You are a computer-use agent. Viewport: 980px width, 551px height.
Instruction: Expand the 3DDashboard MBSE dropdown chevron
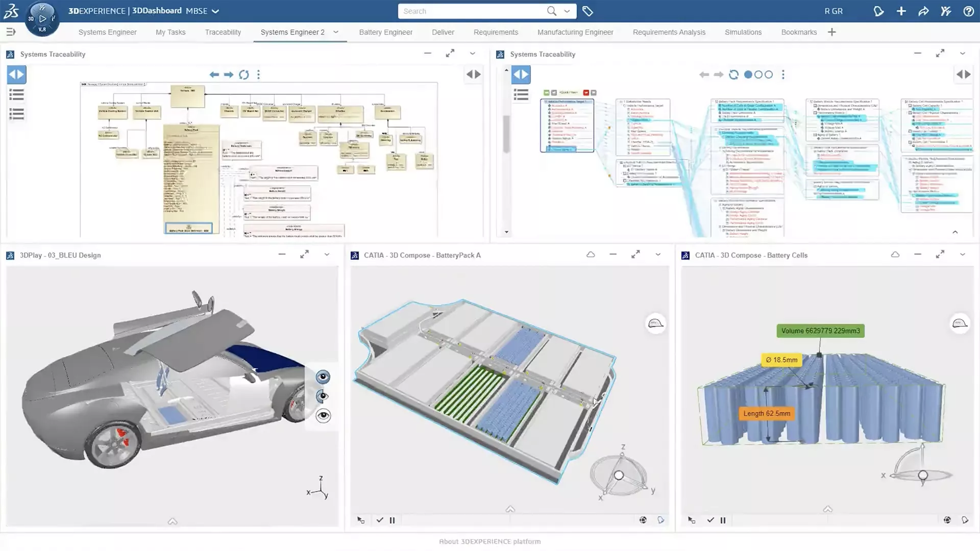215,11
